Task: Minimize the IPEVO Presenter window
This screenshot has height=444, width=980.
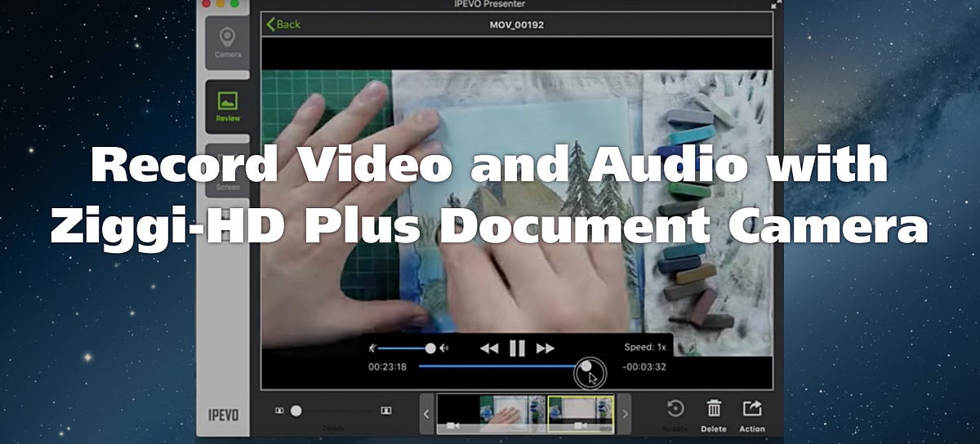Action: 220,3
